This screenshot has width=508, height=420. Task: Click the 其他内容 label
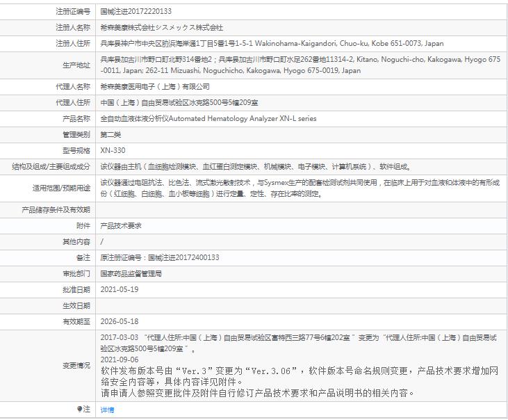point(76,242)
